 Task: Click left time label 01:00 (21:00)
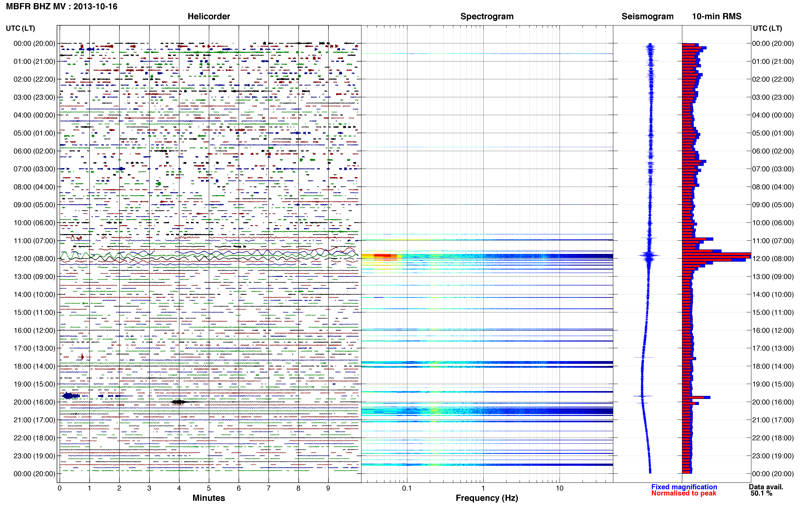(34, 62)
